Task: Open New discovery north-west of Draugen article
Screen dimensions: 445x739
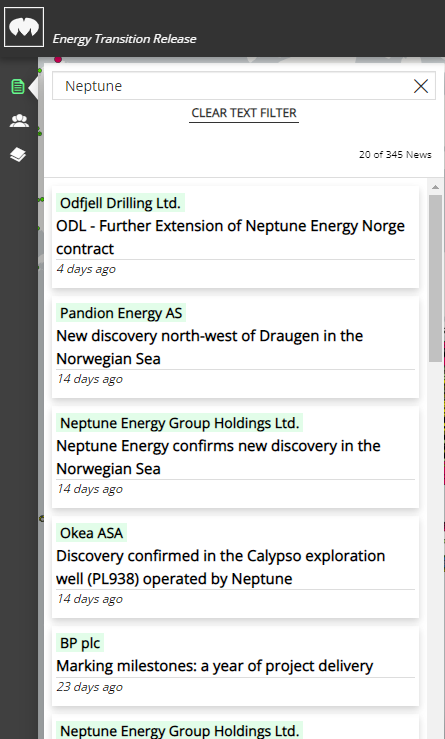Action: coord(209,347)
